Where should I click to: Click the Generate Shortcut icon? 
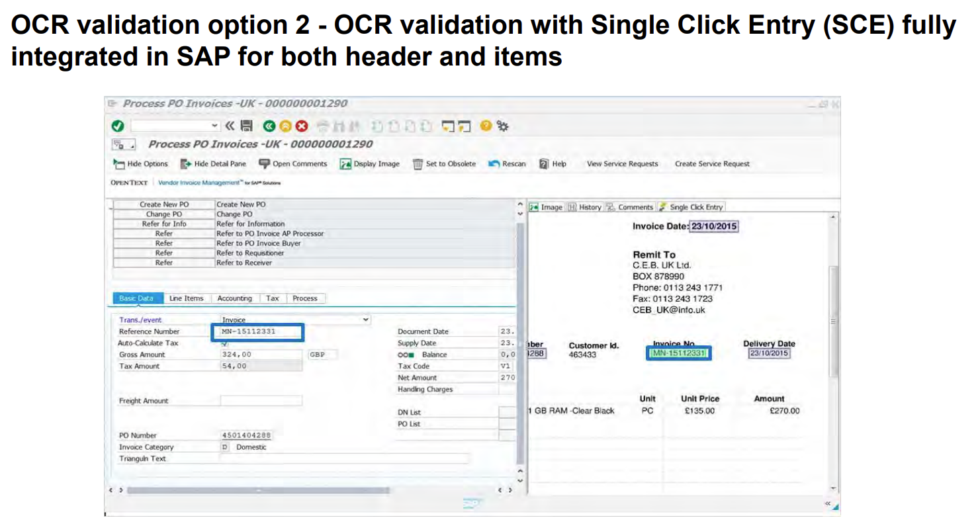[465, 126]
